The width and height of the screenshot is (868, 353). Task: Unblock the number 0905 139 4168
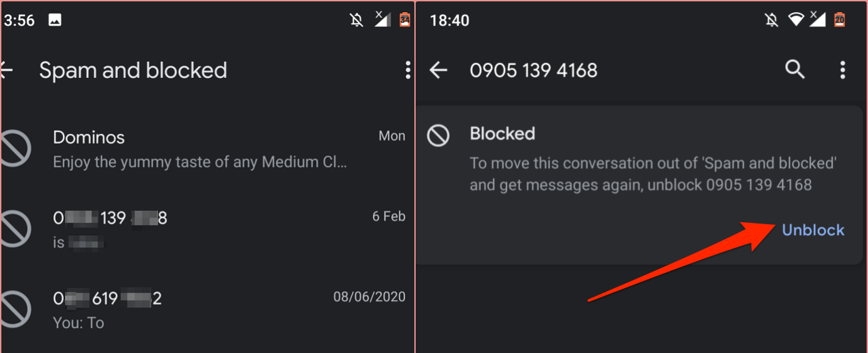point(813,230)
